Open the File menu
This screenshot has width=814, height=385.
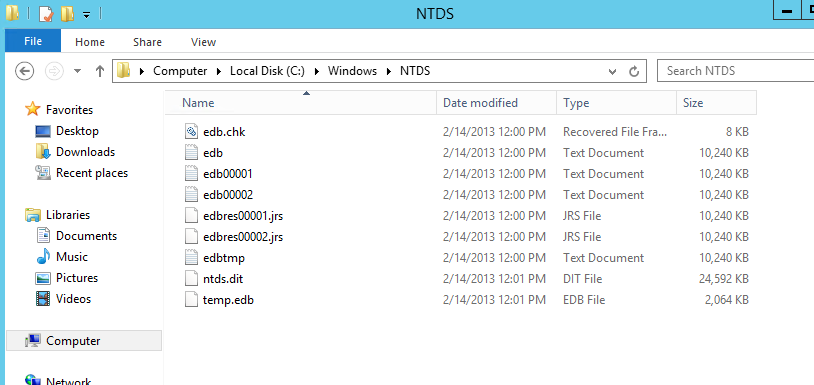33,42
